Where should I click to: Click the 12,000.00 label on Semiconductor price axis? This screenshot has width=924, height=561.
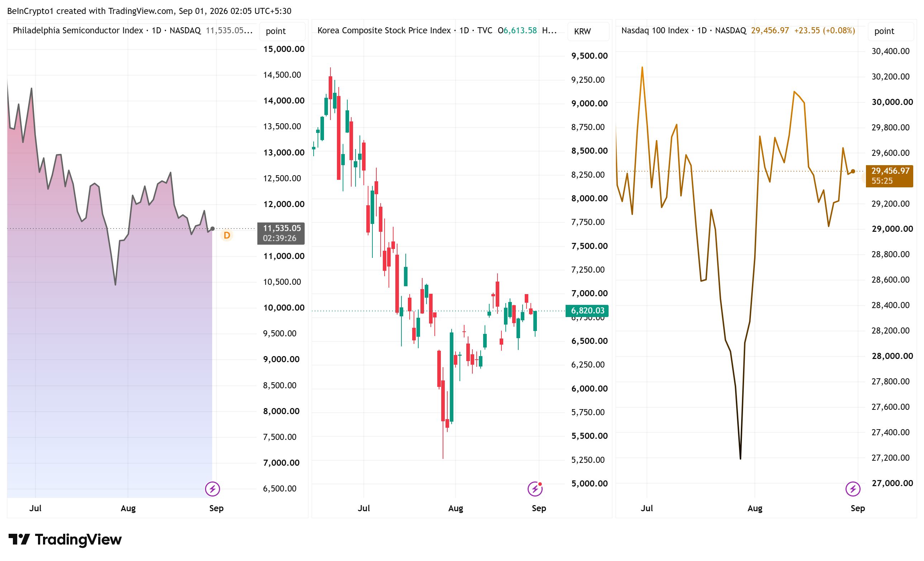[284, 204]
